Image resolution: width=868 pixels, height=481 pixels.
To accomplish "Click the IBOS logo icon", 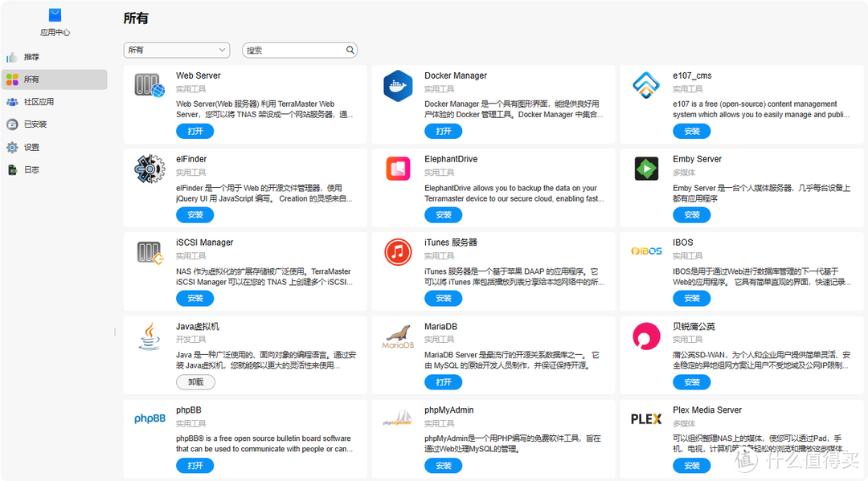I will pos(646,251).
